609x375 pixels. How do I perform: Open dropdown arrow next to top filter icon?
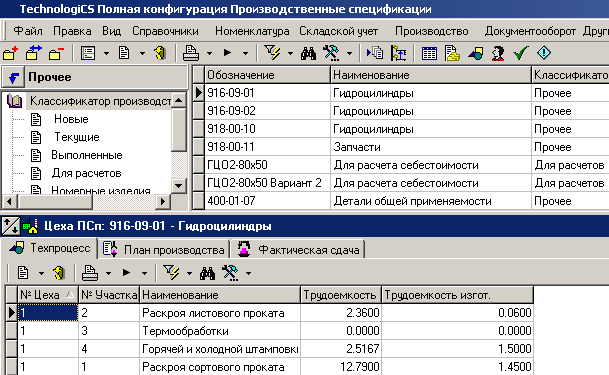click(x=291, y=54)
